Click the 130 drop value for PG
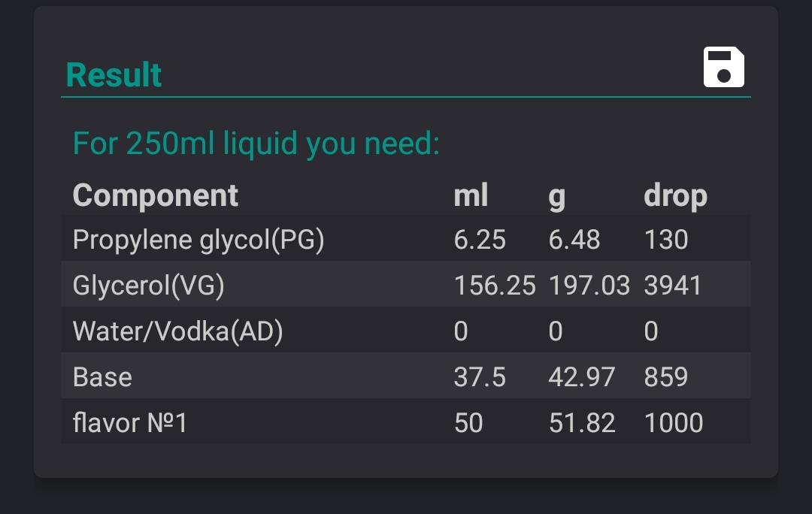The width and height of the screenshot is (812, 514). [666, 240]
